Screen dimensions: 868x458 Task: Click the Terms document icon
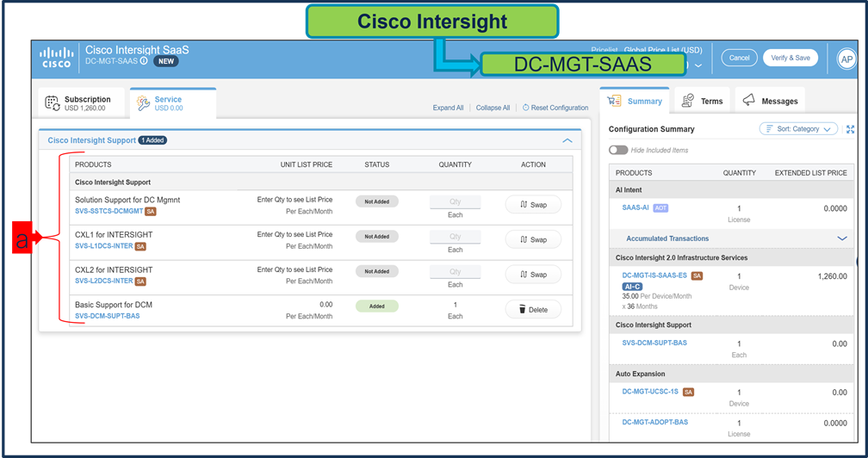tap(688, 101)
